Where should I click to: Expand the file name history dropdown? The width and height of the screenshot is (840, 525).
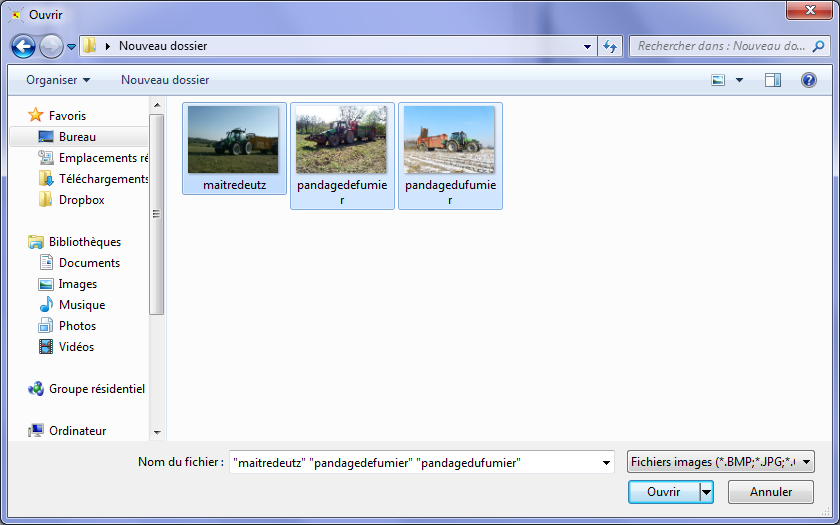tap(606, 462)
